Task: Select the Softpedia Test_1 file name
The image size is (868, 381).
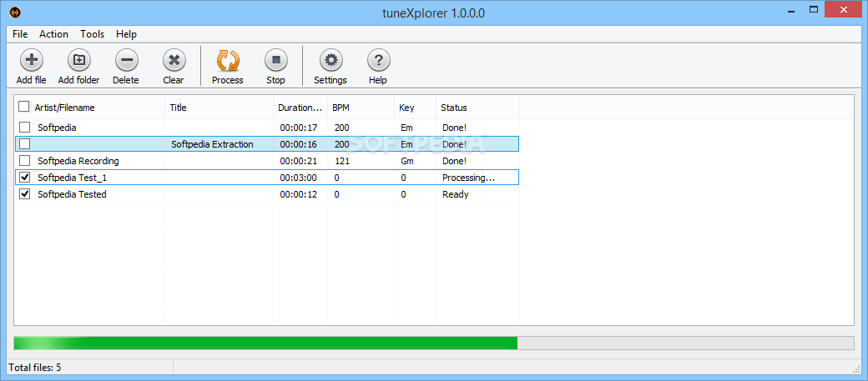Action: coord(72,178)
